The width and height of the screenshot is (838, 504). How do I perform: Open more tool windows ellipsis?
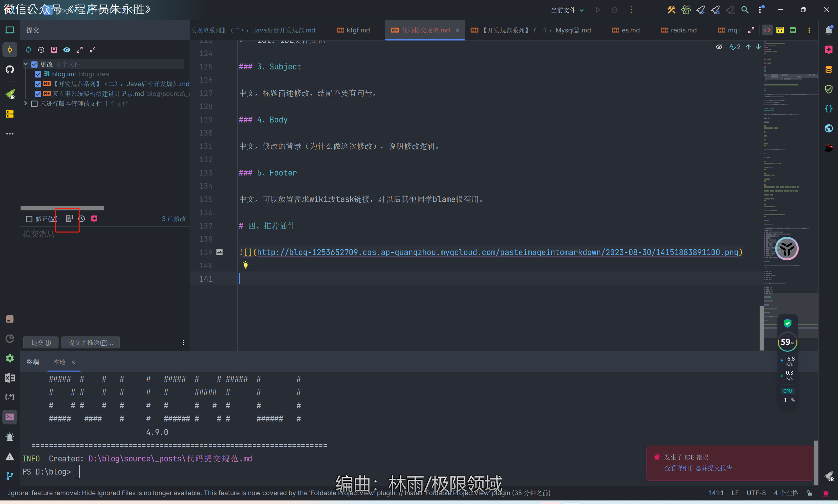[10, 134]
